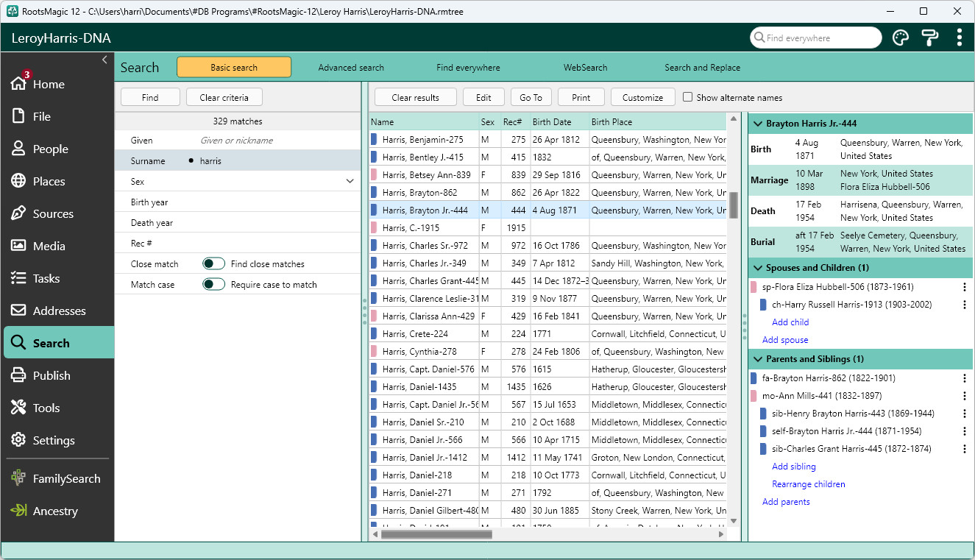The width and height of the screenshot is (975, 560).
Task: Open the Sex dropdown in search criteria
Action: tap(350, 181)
